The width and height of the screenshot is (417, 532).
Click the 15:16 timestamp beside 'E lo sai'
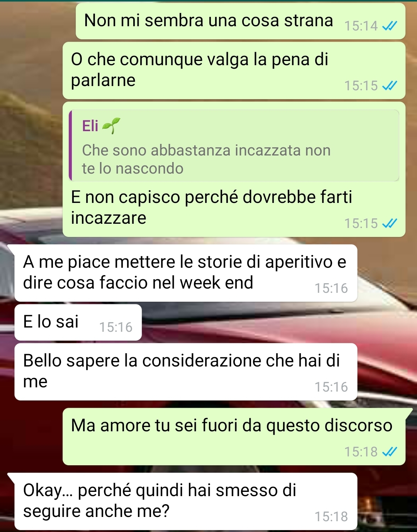(116, 327)
